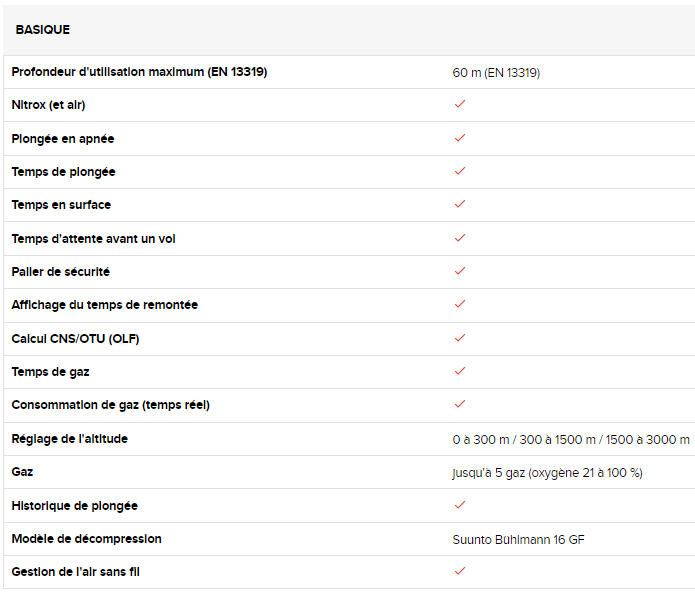
Task: Click the altitude range value 0 à 300 m
Action: click(x=481, y=440)
